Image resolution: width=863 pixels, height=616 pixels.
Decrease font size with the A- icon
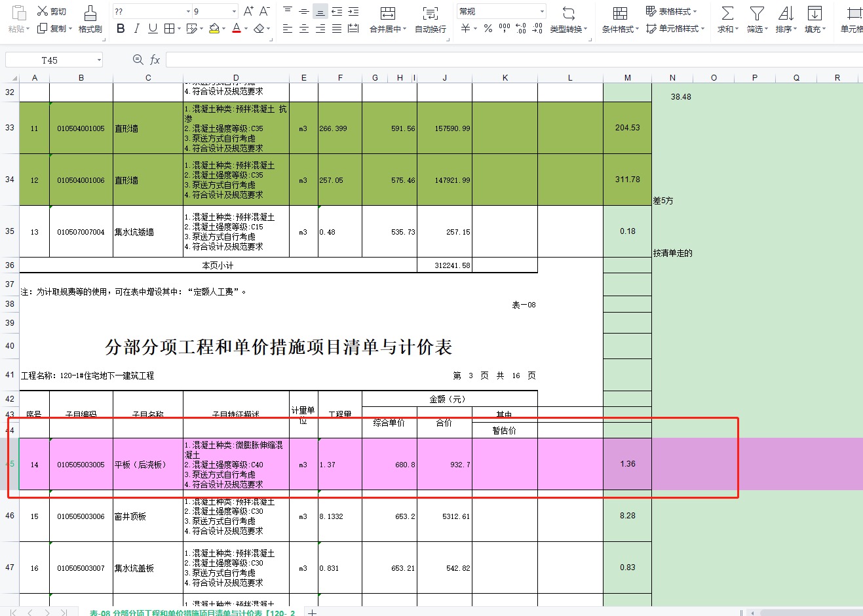point(265,11)
